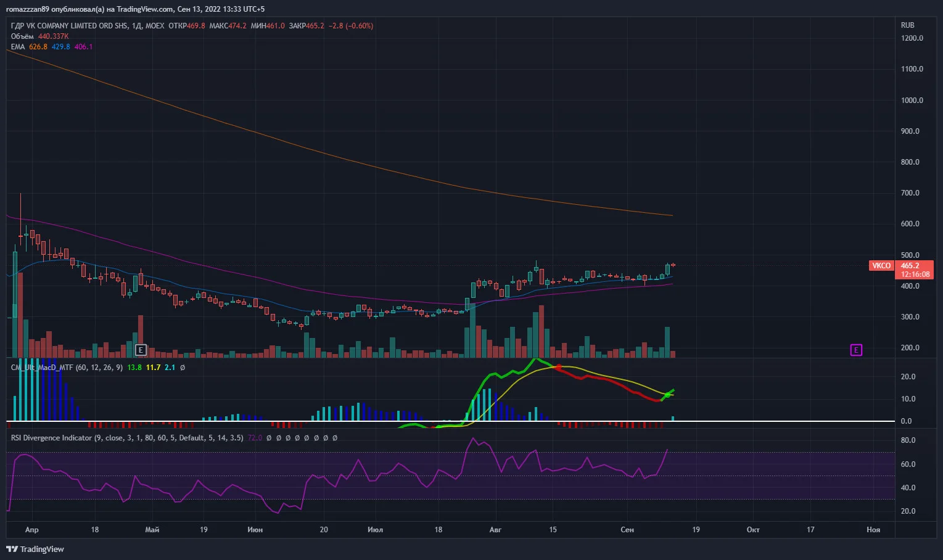Click the Окт date label on time axis

click(x=753, y=530)
